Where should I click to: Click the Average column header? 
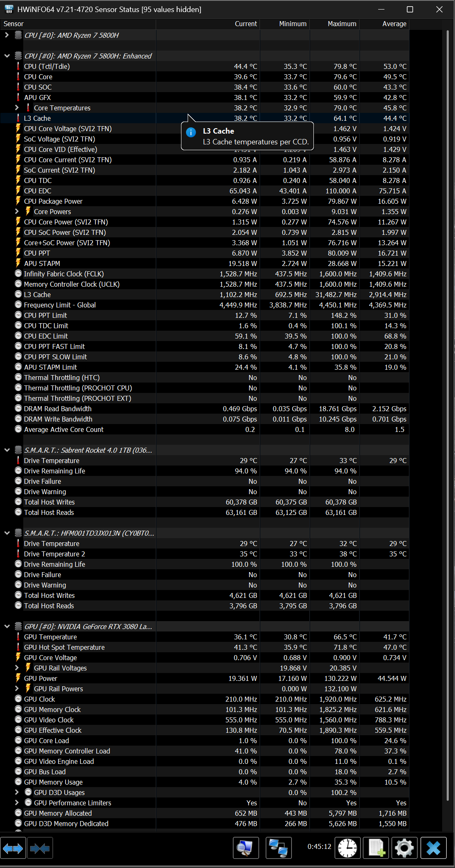point(384,24)
